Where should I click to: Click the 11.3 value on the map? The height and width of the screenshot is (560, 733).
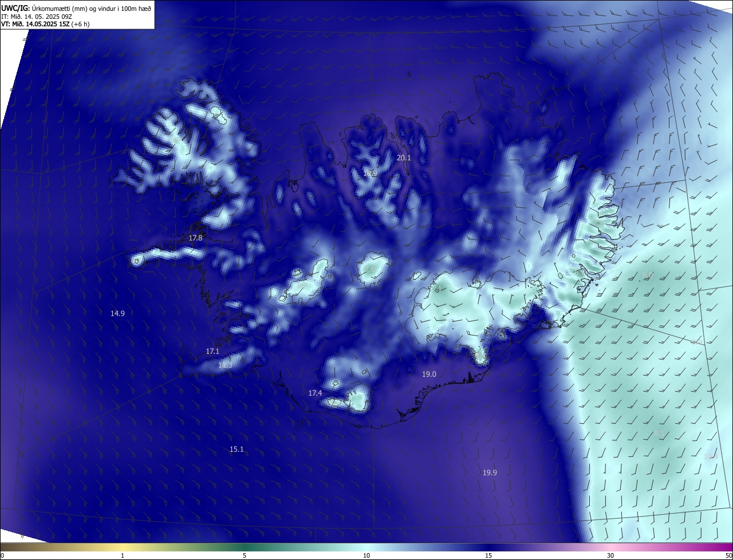225,365
